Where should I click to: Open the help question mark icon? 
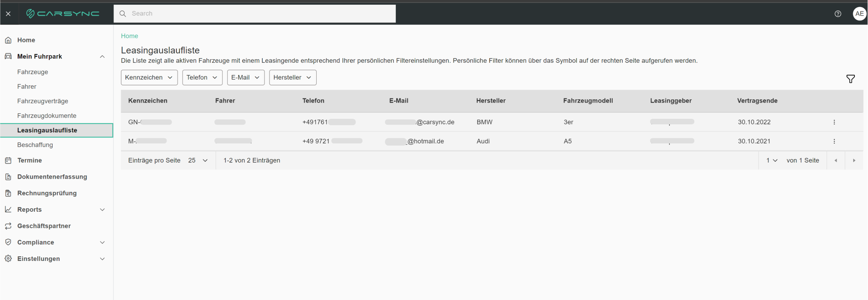(838, 14)
